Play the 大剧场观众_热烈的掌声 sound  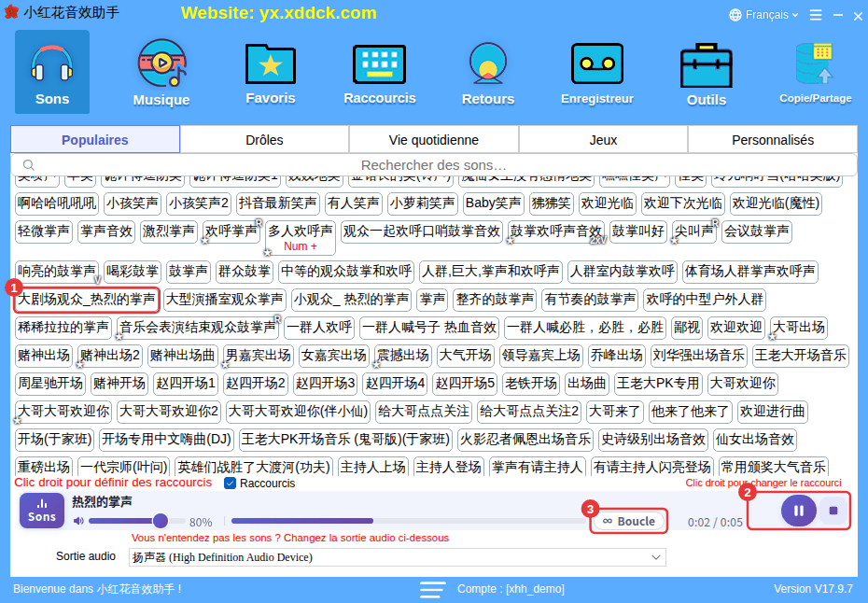pos(87,300)
